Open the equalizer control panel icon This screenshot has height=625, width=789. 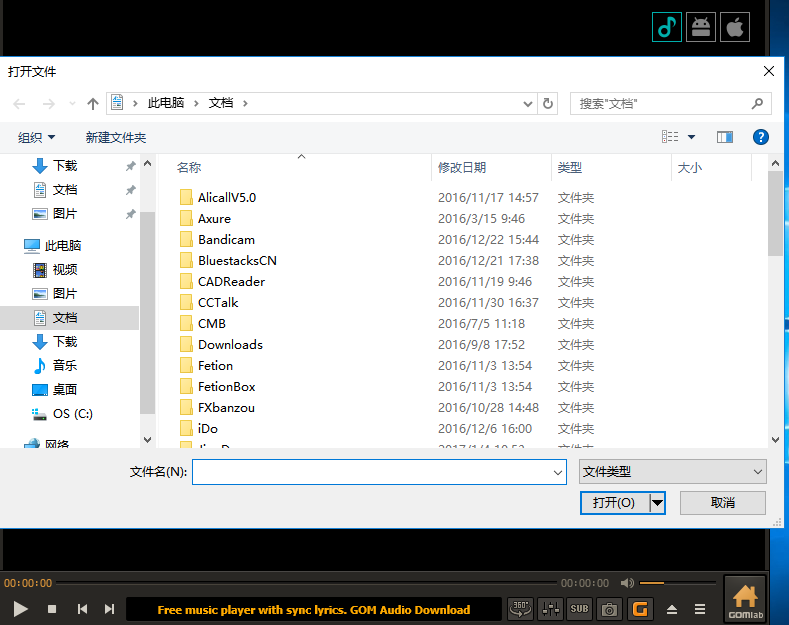click(550, 608)
